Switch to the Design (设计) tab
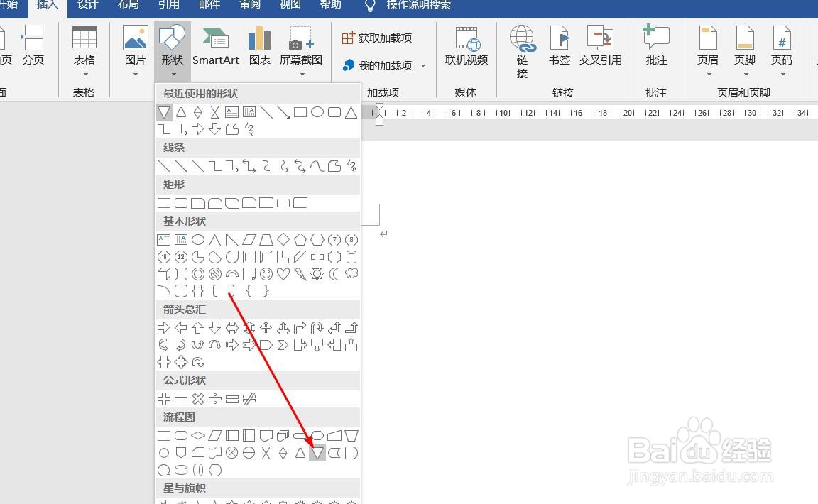818x504 pixels. 87,5
